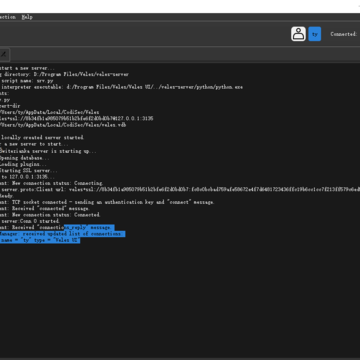The height and width of the screenshot is (360, 360).
Task: Click the "Opening database..." log line
Action: [25, 158]
